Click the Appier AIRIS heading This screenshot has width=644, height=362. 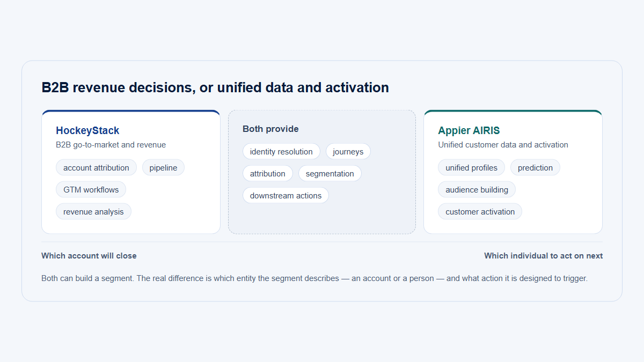pos(469,130)
